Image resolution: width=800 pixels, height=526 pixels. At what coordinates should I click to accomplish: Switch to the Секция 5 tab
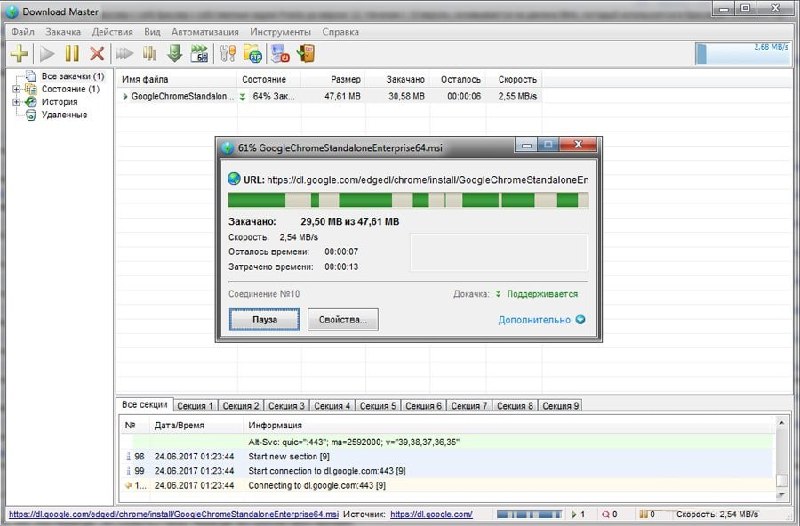click(378, 406)
